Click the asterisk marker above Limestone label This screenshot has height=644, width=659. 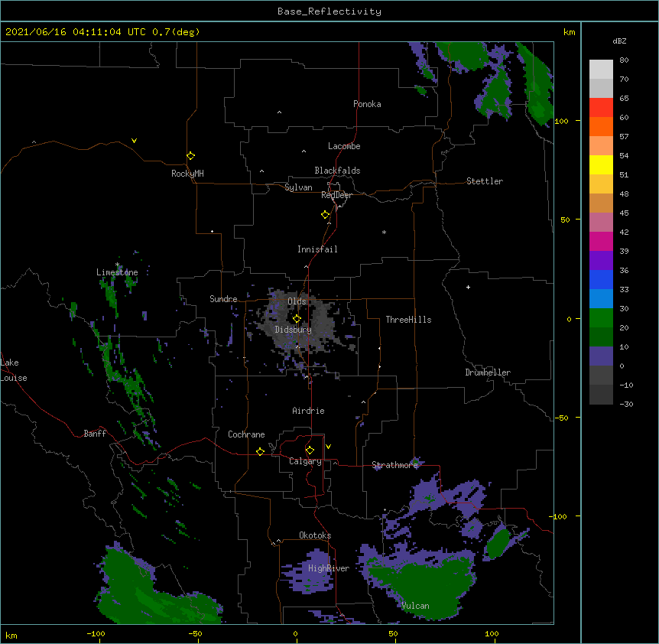(x=117, y=265)
